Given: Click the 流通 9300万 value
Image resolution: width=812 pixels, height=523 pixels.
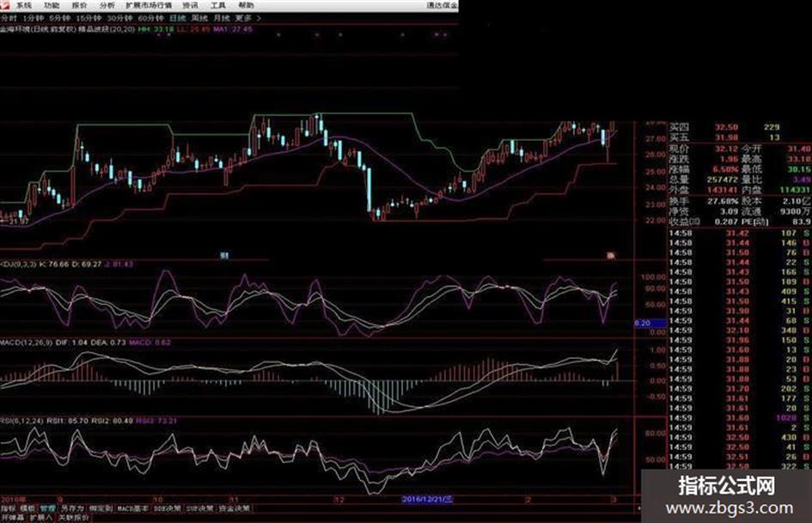Looking at the screenshot, I should (795, 211).
